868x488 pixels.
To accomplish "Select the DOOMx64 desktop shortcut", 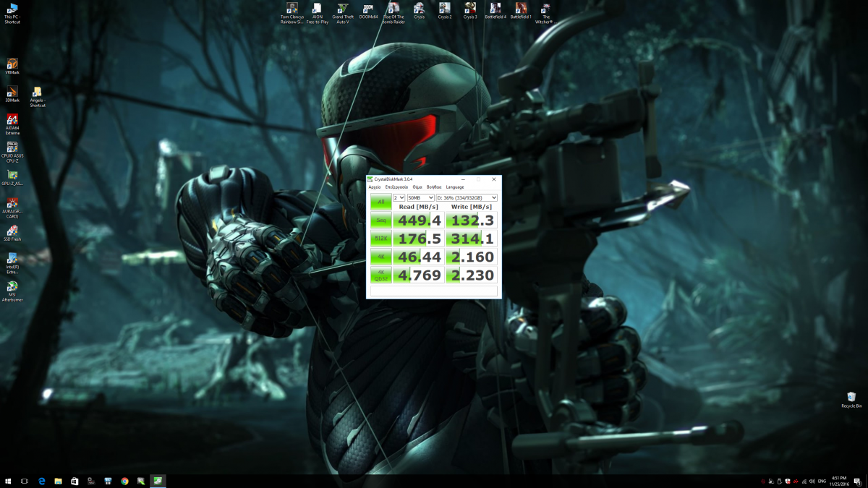I will (x=368, y=11).
